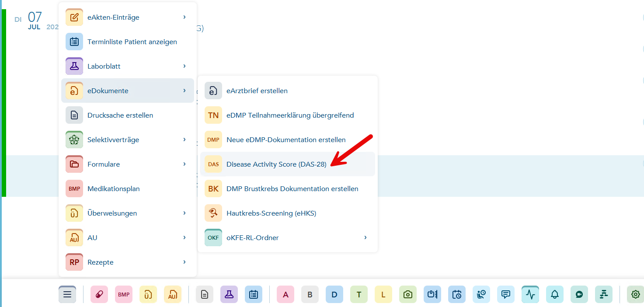Open the settings gear icon
This screenshot has width=644, height=307.
click(636, 294)
